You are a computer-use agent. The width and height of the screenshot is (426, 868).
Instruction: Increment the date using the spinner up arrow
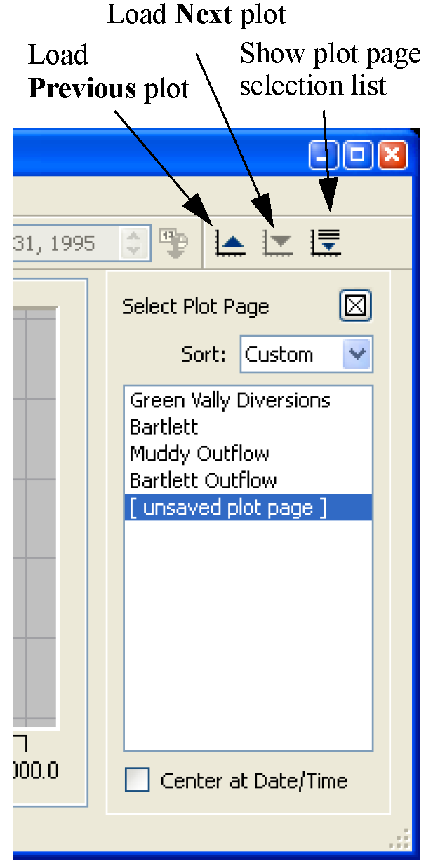[x=135, y=235]
